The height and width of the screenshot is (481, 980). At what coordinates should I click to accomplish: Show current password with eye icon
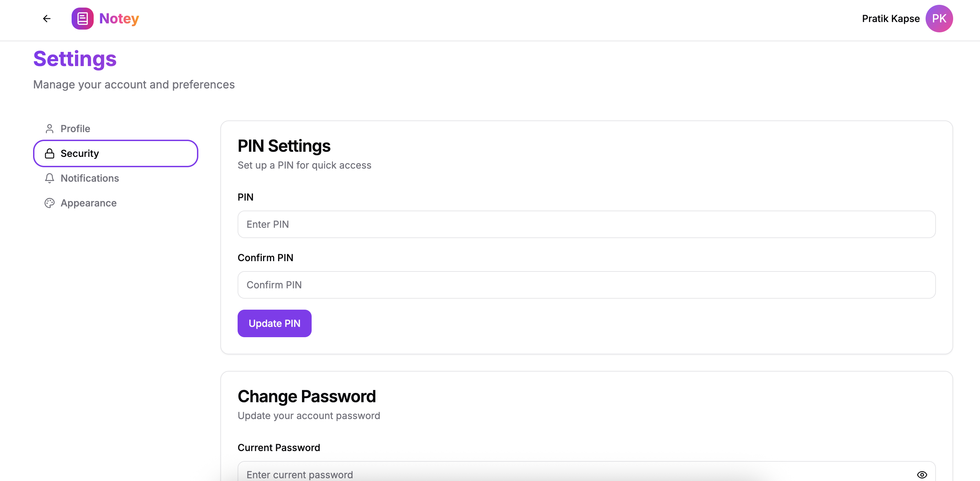921,474
